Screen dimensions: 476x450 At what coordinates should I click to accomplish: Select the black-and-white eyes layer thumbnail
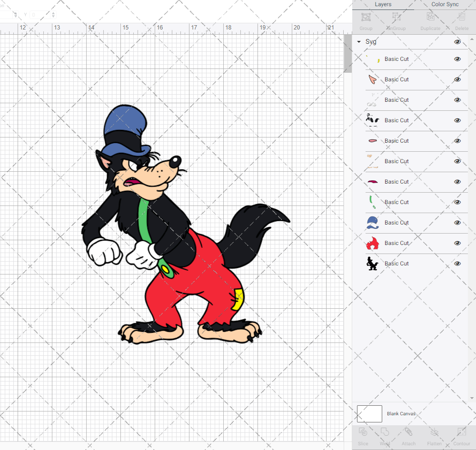coord(373,120)
